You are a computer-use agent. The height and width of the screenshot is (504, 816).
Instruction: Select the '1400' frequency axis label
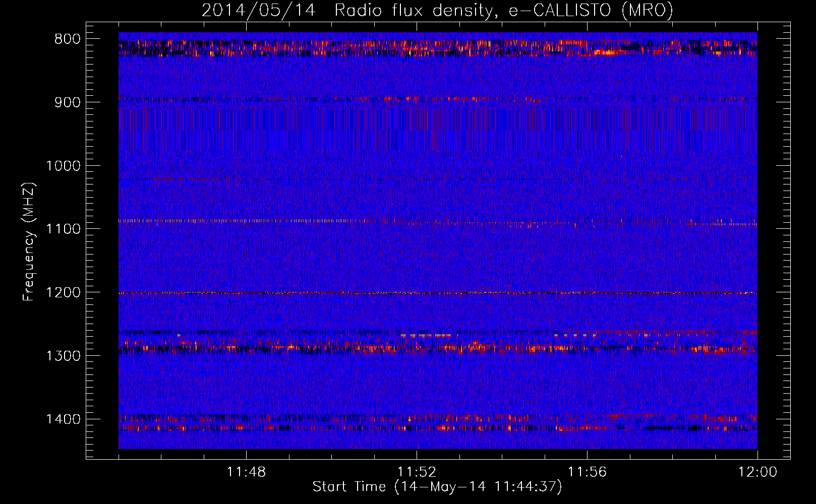pyautogui.click(x=63, y=419)
